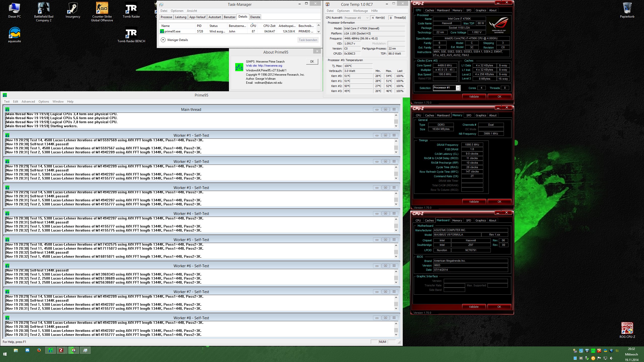The width and height of the screenshot is (644, 362).
Task: Open the Mail app from taskbar
Action: [x=27, y=350]
